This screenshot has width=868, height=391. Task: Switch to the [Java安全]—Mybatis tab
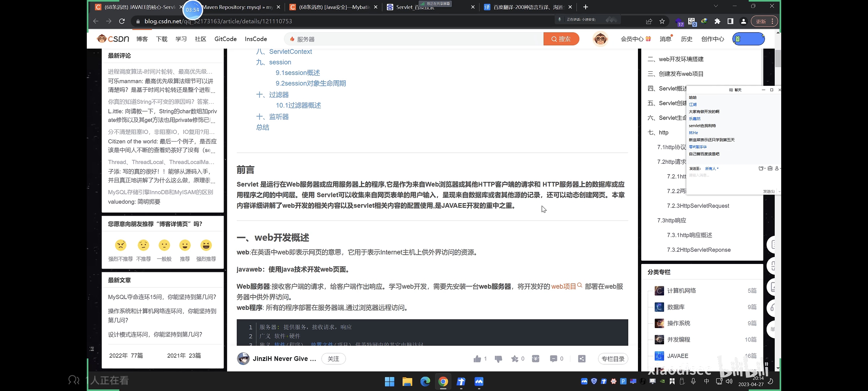click(x=334, y=7)
